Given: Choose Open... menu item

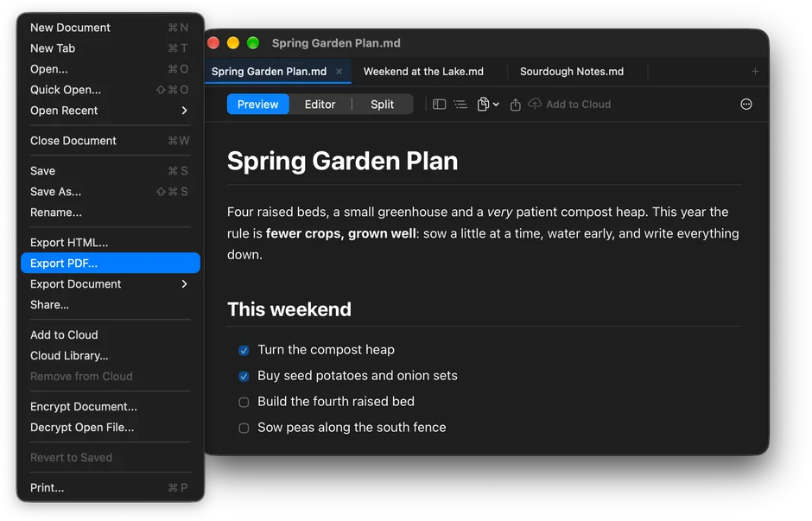Looking at the screenshot, I should click(x=111, y=69).
